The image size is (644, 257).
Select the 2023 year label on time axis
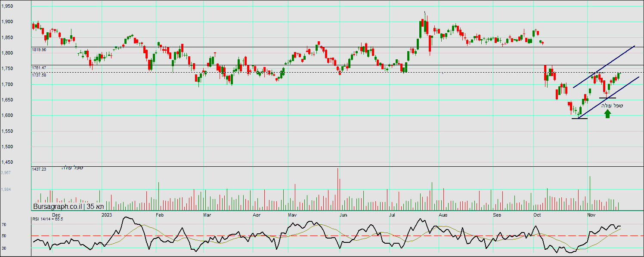106,214
